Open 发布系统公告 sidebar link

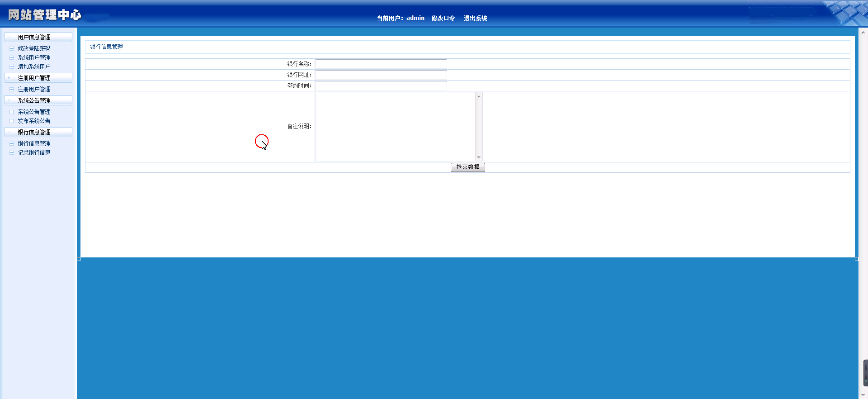point(34,121)
